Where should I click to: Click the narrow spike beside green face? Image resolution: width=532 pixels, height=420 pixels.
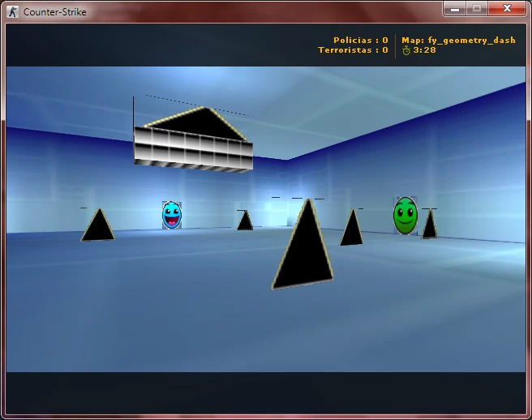tap(430, 223)
